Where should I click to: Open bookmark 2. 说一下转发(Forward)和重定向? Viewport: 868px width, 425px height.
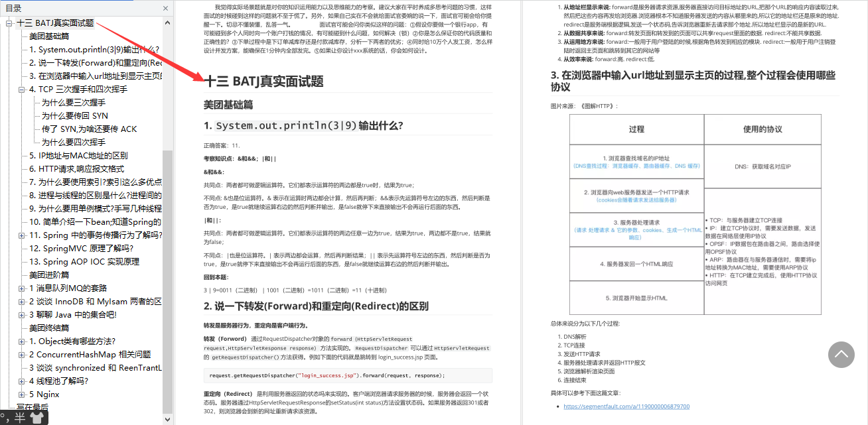[96, 63]
